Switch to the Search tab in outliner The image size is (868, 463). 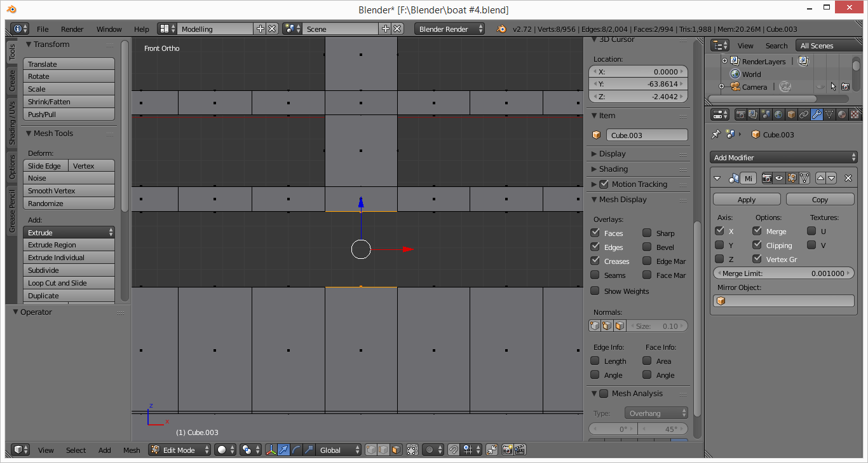(776, 45)
